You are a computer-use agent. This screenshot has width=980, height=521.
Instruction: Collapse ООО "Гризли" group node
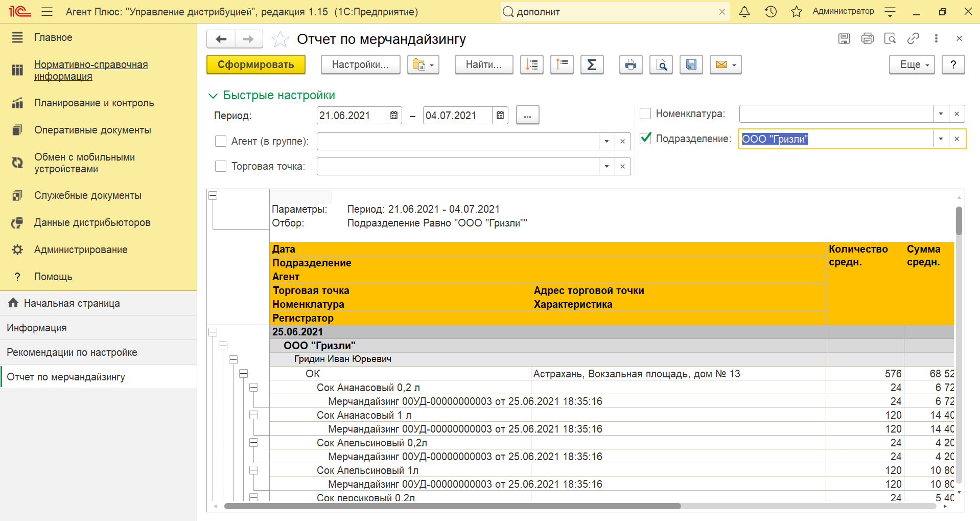pyautogui.click(x=223, y=346)
